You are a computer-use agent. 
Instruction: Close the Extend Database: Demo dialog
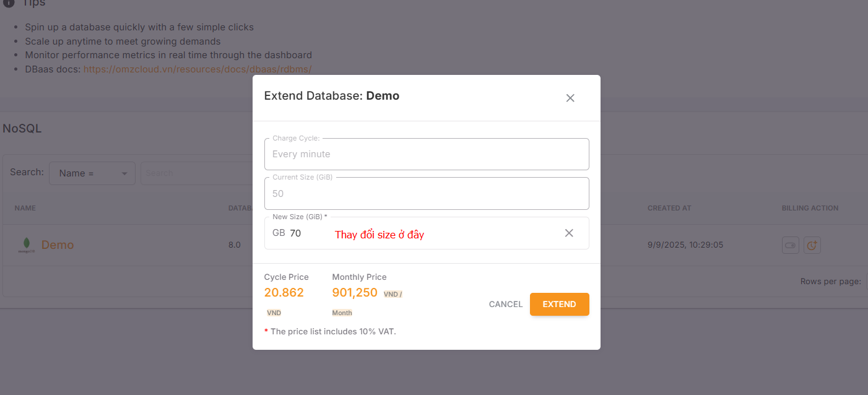570,98
